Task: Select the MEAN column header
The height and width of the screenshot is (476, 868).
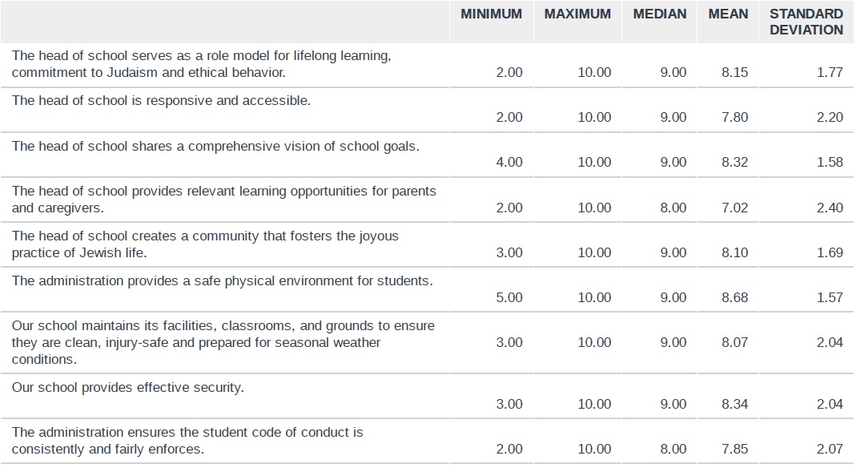Action: point(728,14)
